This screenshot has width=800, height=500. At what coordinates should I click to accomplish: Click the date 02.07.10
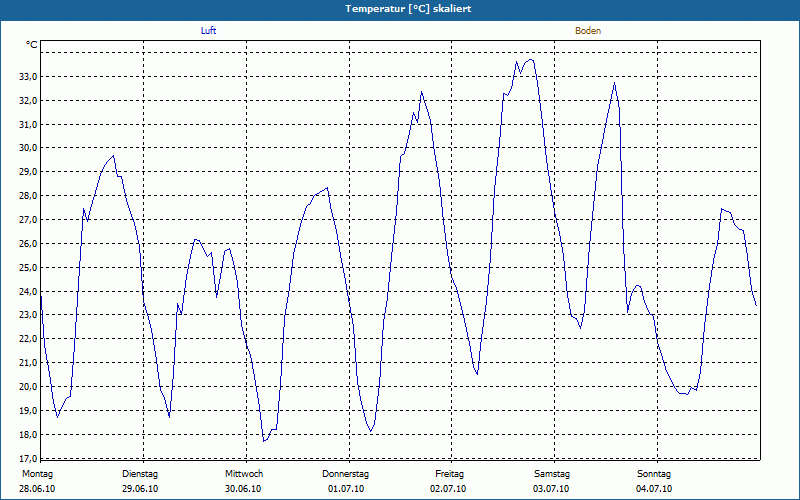tap(448, 489)
